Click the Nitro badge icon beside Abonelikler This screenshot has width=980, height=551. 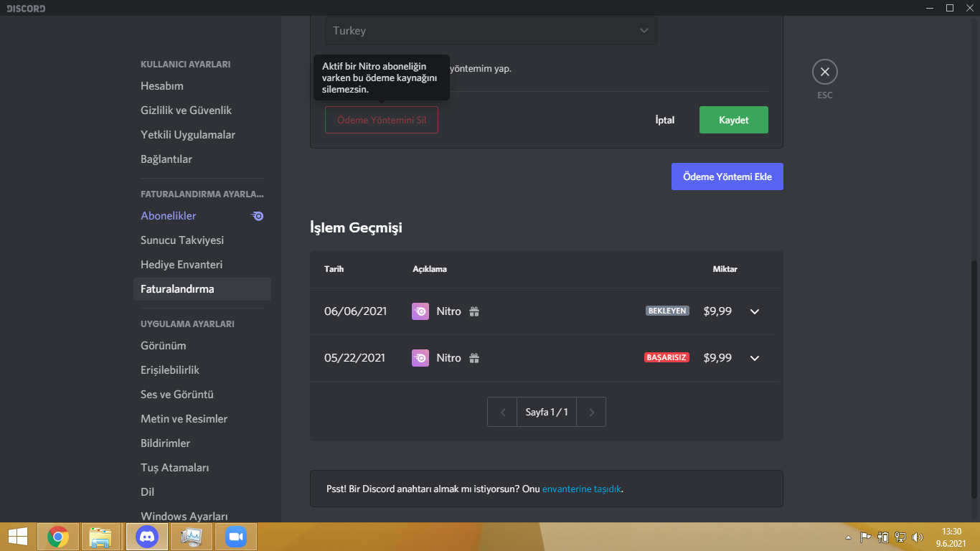click(x=257, y=216)
